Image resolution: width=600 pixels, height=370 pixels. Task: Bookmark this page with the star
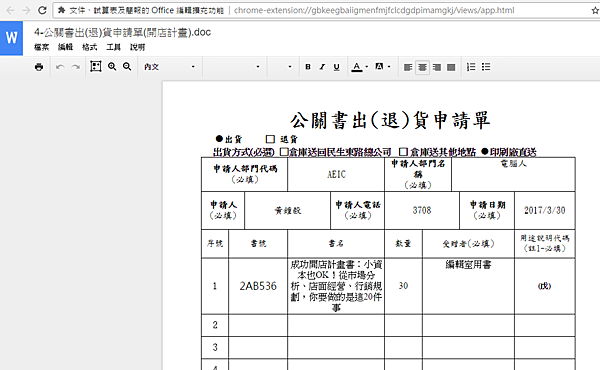[x=595, y=10]
